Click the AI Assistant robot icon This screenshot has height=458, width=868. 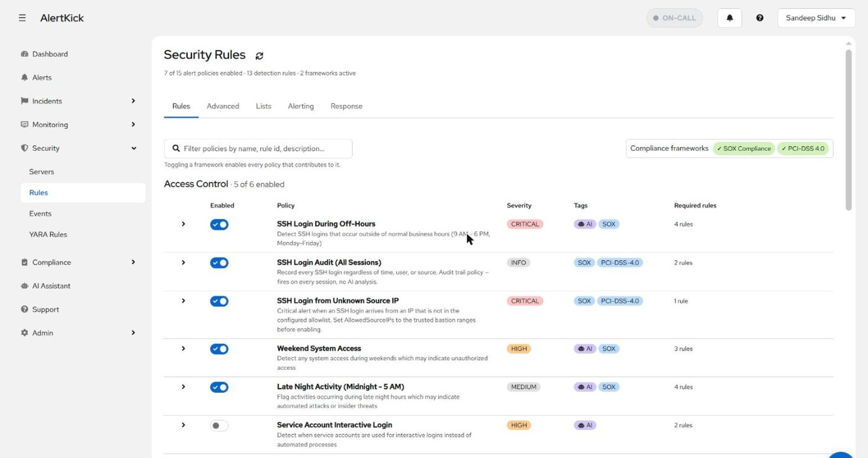pos(24,286)
